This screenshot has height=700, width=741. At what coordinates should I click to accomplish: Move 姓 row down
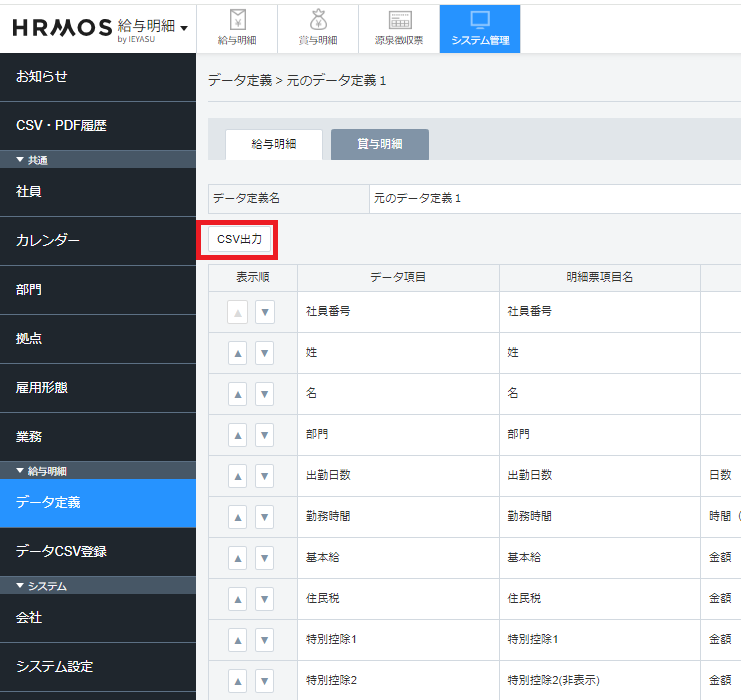(265, 354)
